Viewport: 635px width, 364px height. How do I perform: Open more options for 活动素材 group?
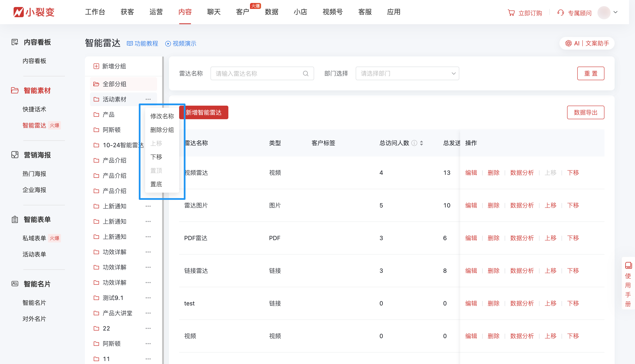148,99
